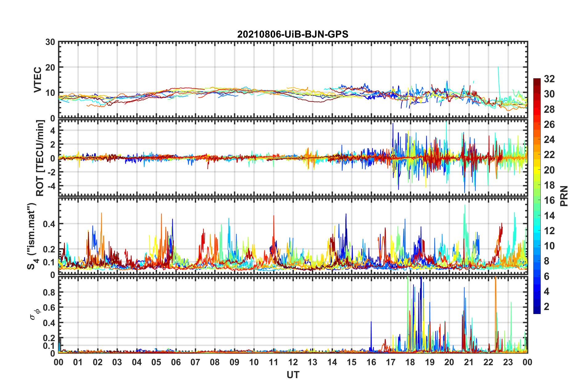Select the 12 hour tick on UT axis
Screen dimensions: 586x392
click(x=293, y=362)
